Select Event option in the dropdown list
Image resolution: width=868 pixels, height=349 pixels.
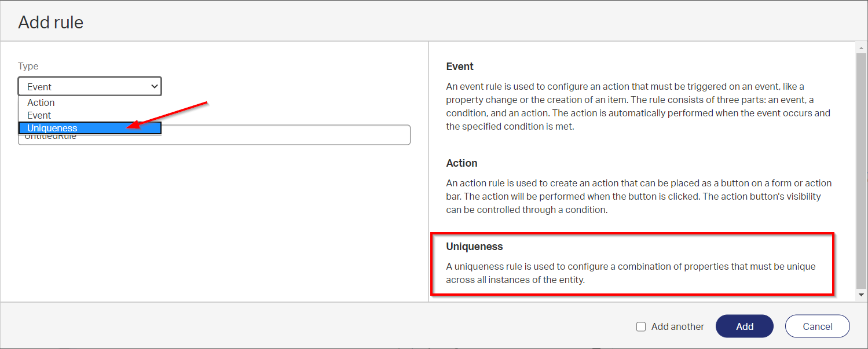tap(39, 115)
